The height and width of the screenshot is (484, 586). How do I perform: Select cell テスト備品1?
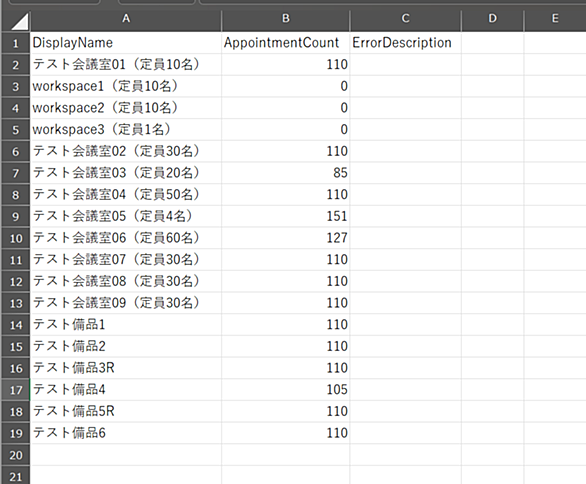coord(126,325)
